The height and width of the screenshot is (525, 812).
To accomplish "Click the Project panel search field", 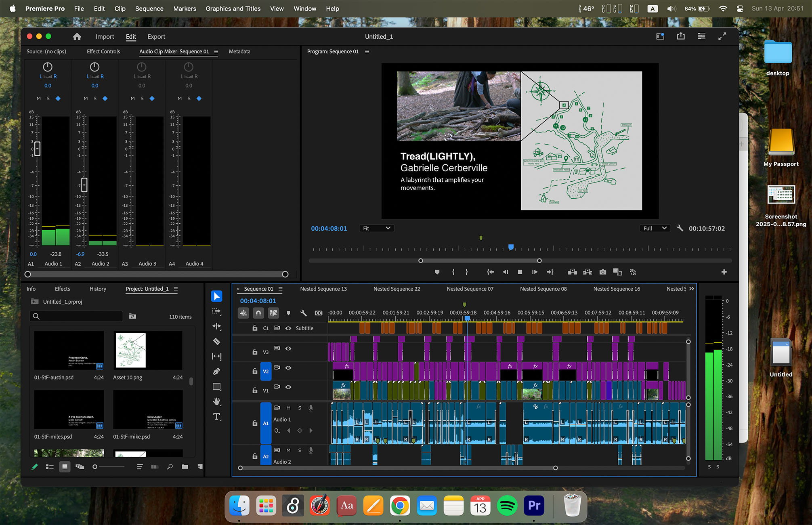I will [76, 317].
